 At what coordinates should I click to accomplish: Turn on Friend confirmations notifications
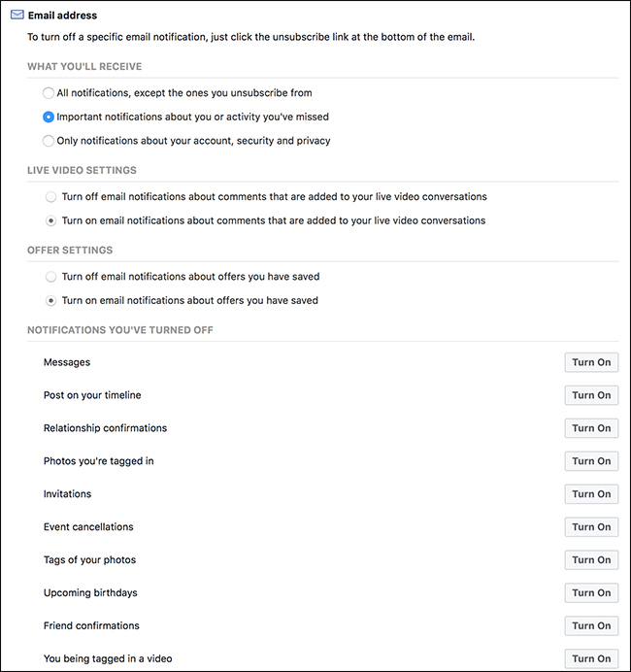[590, 626]
